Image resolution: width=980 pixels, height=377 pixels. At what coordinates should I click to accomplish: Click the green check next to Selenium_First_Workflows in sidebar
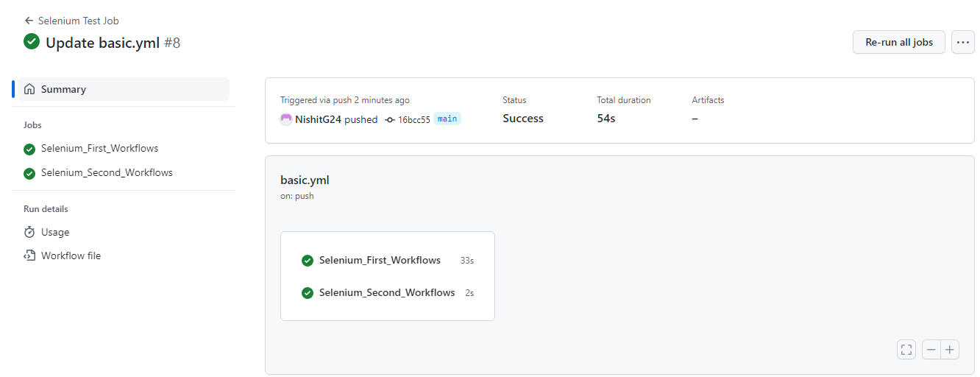(29, 149)
